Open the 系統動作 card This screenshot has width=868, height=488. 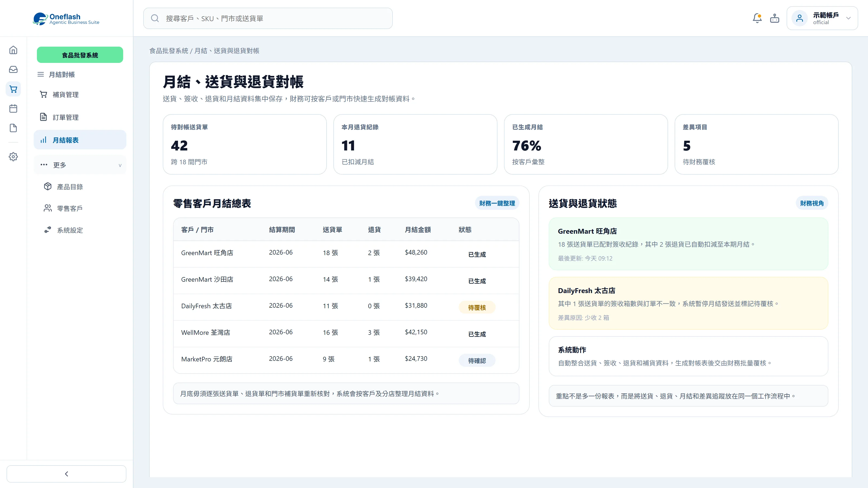[x=688, y=356]
